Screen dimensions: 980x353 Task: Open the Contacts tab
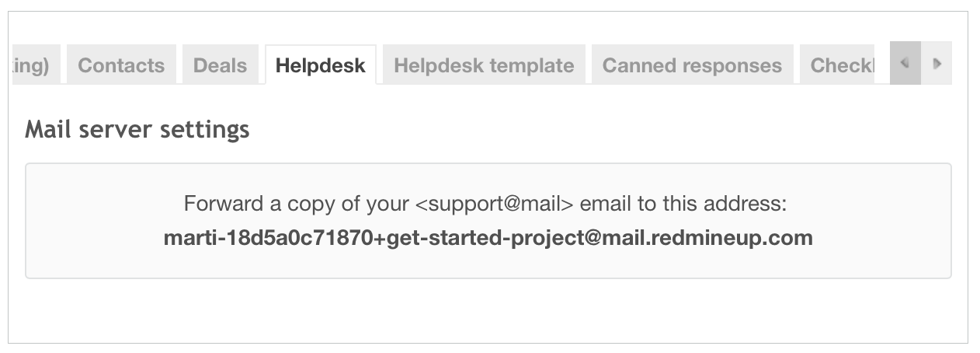pyautogui.click(x=121, y=65)
